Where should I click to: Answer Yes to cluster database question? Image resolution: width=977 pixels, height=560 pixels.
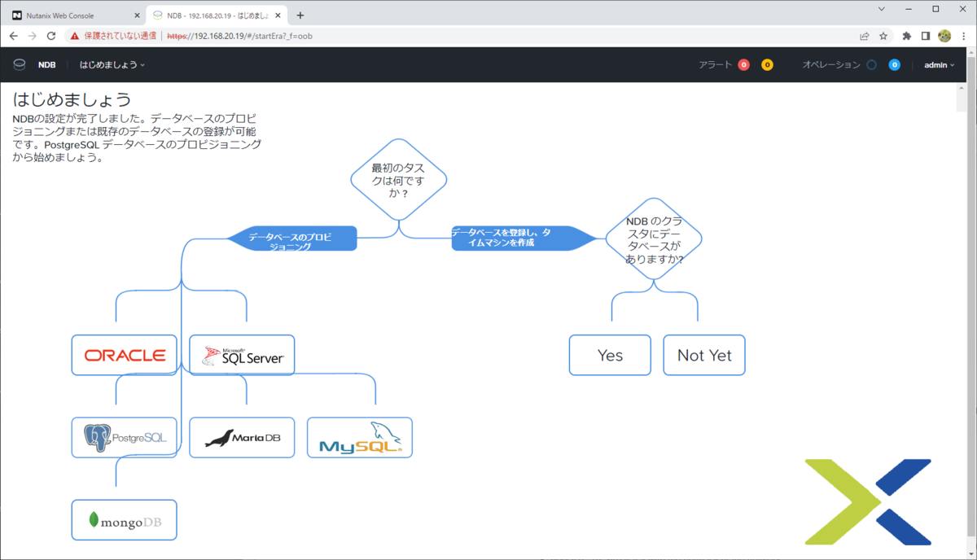point(610,355)
